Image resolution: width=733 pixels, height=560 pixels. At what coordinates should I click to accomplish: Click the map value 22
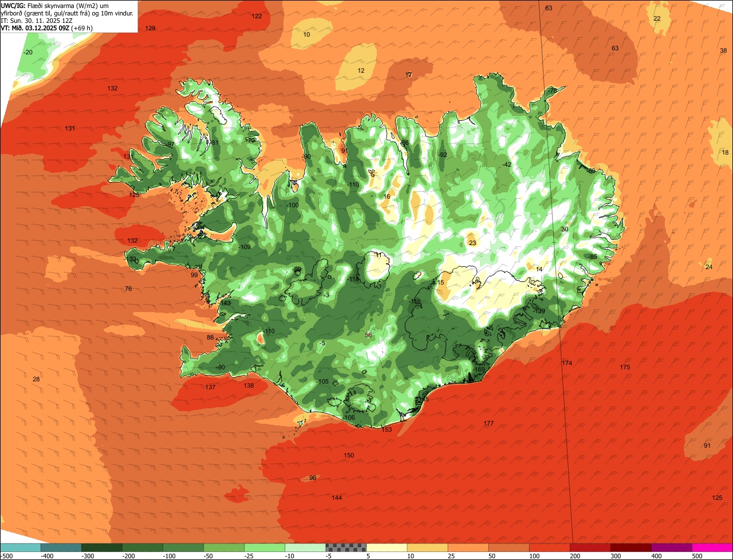tap(657, 18)
